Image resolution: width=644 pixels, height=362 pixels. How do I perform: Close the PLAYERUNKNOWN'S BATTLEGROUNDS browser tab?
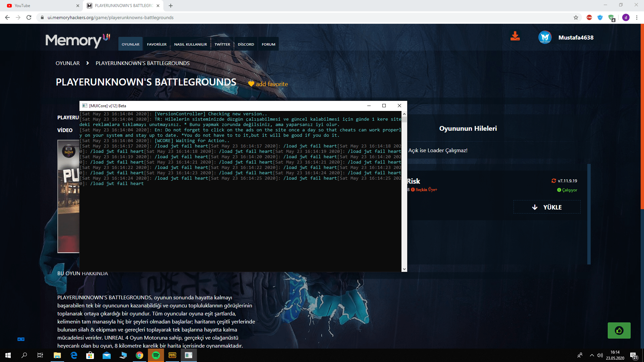click(158, 6)
